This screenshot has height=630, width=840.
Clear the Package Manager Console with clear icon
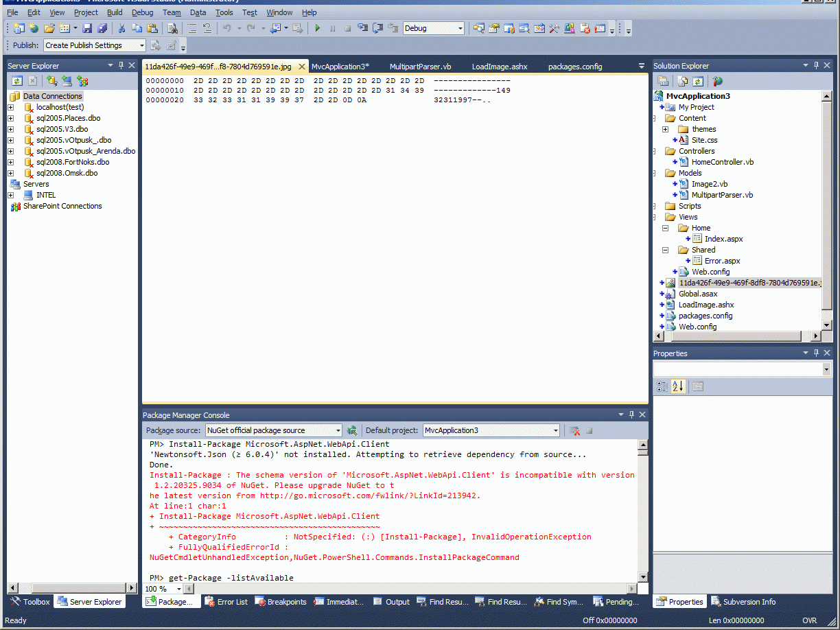tap(575, 430)
